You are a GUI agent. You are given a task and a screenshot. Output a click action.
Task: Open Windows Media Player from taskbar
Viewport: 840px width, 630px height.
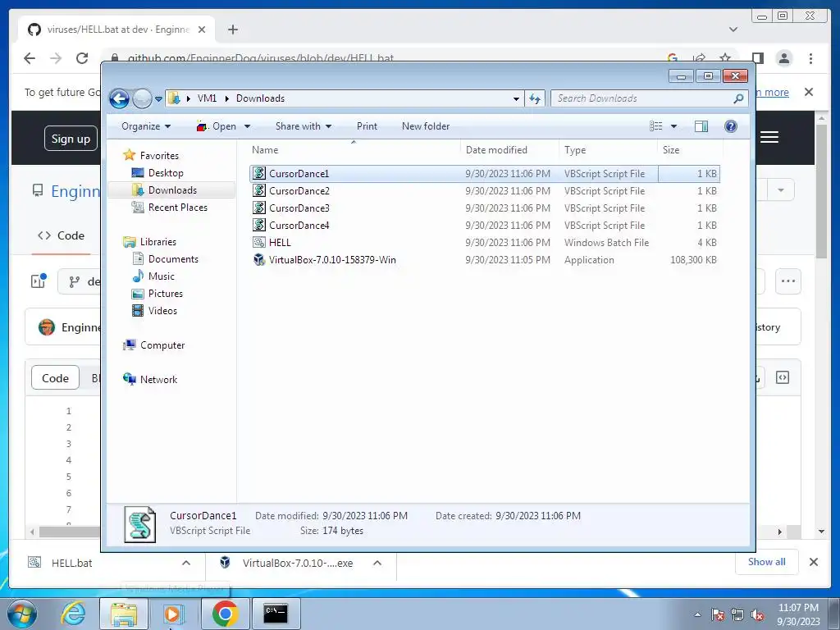[173, 614]
